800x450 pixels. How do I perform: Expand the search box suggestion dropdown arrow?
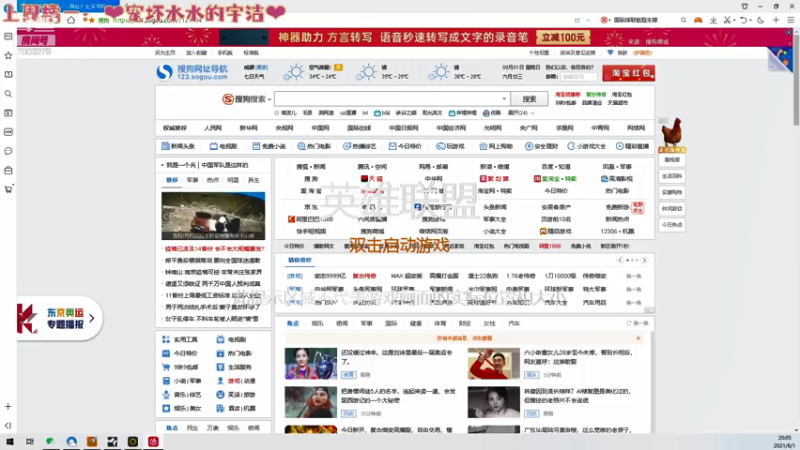(x=504, y=99)
